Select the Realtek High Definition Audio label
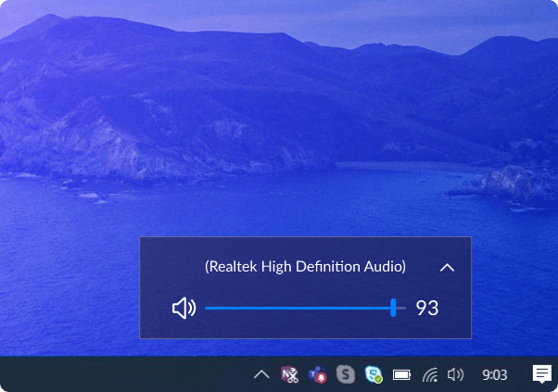Image resolution: width=558 pixels, height=392 pixels. pos(305,267)
